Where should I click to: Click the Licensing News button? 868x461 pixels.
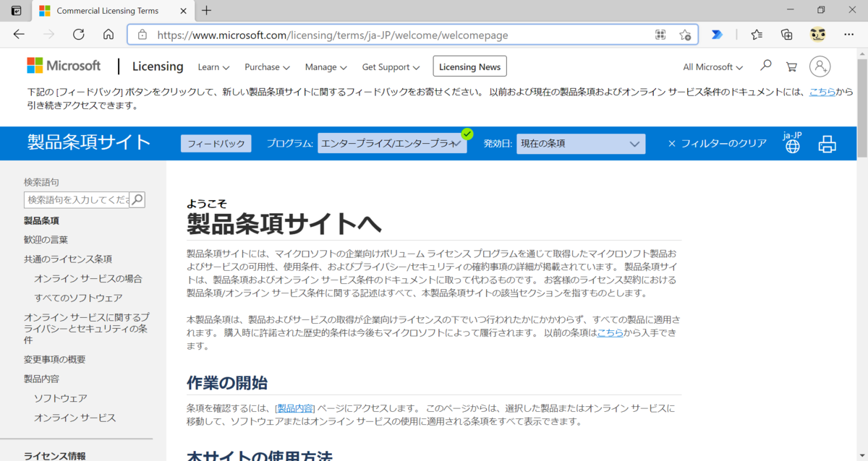(469, 66)
